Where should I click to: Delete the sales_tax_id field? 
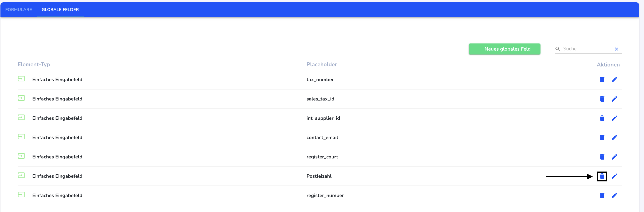pyautogui.click(x=602, y=99)
